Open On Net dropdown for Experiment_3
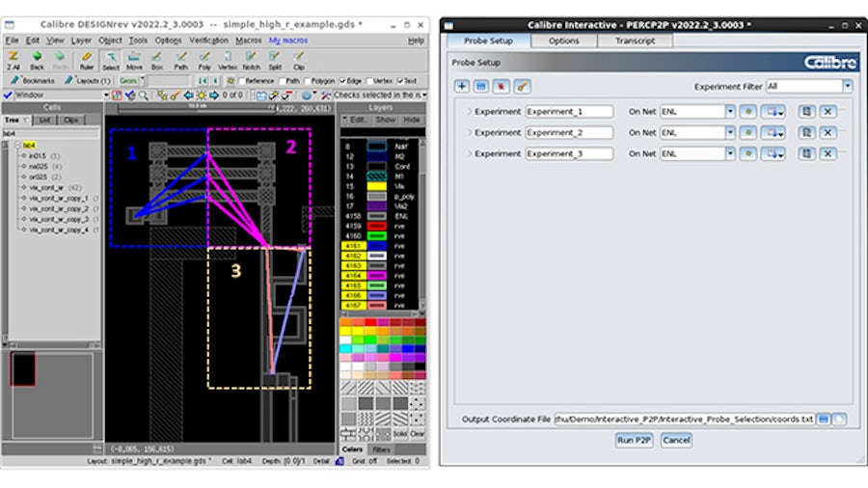Viewport: 868px width, 488px height. [x=730, y=153]
